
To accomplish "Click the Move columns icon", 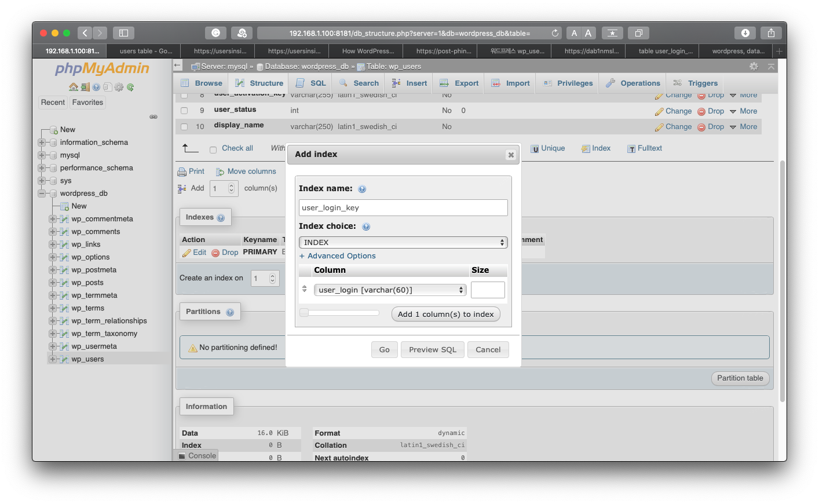I will pyautogui.click(x=220, y=172).
